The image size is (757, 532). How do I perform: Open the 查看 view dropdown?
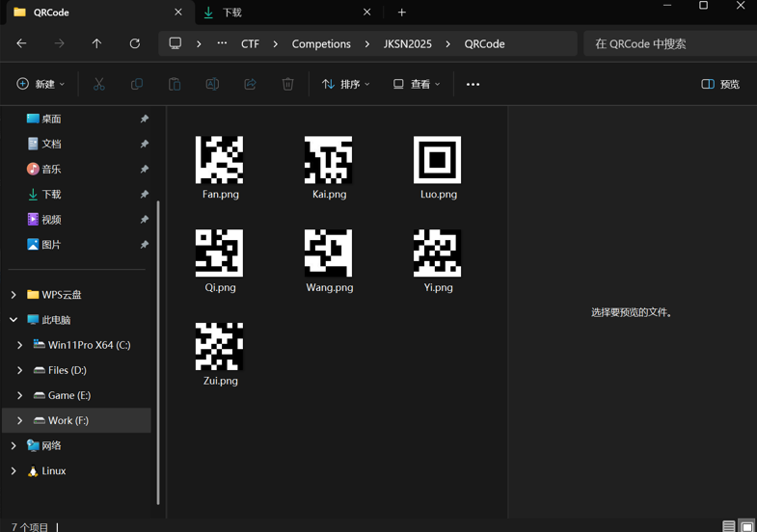(x=417, y=85)
